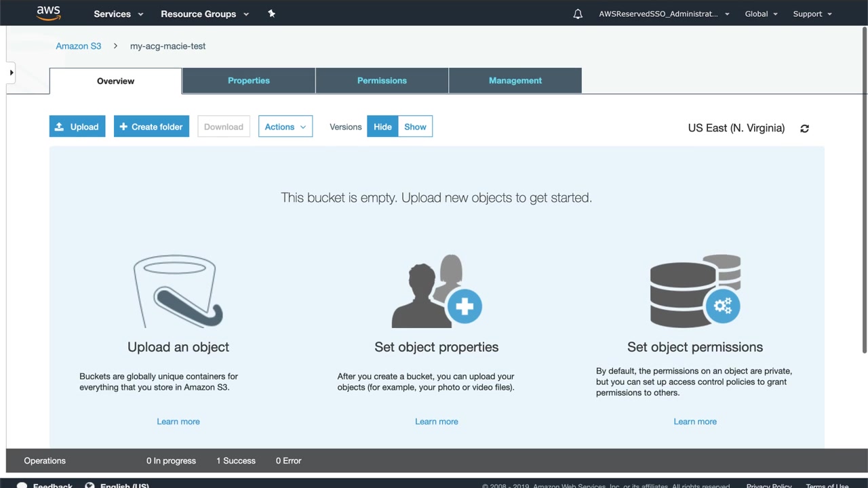Click the Upload an object heading
Image resolution: width=868 pixels, height=488 pixels.
click(178, 347)
